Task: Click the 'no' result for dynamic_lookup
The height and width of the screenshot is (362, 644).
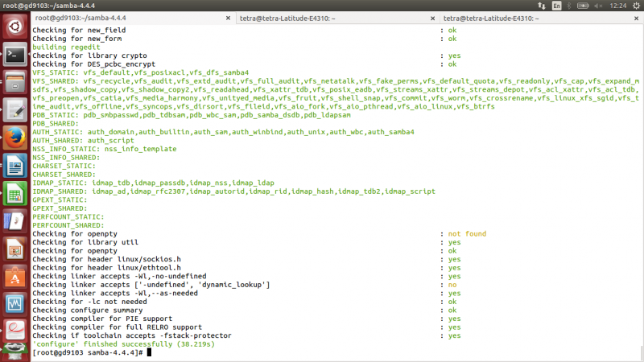Action: (x=452, y=285)
